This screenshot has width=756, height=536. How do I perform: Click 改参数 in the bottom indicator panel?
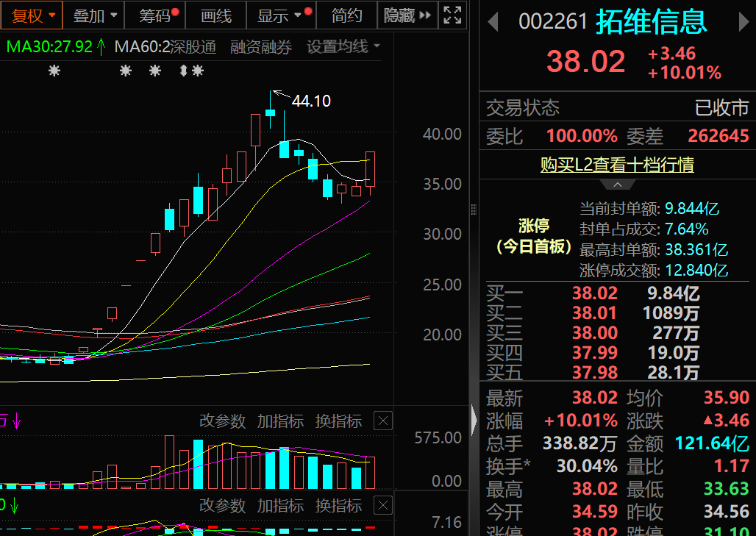pos(222,506)
